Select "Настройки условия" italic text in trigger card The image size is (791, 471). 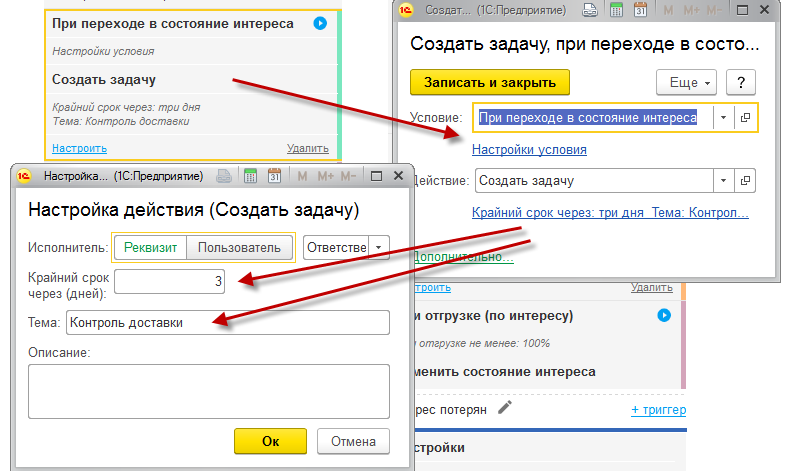[x=103, y=51]
